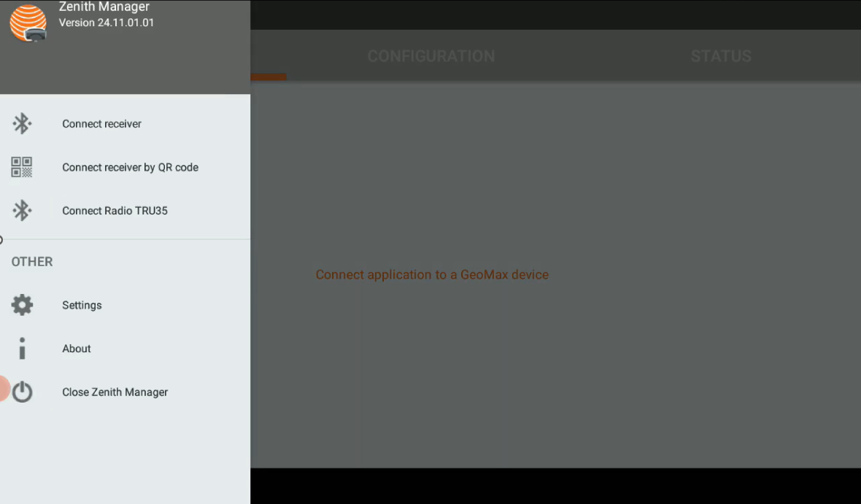Open Settings from the drawer
This screenshot has height=504, width=861.
[x=82, y=305]
